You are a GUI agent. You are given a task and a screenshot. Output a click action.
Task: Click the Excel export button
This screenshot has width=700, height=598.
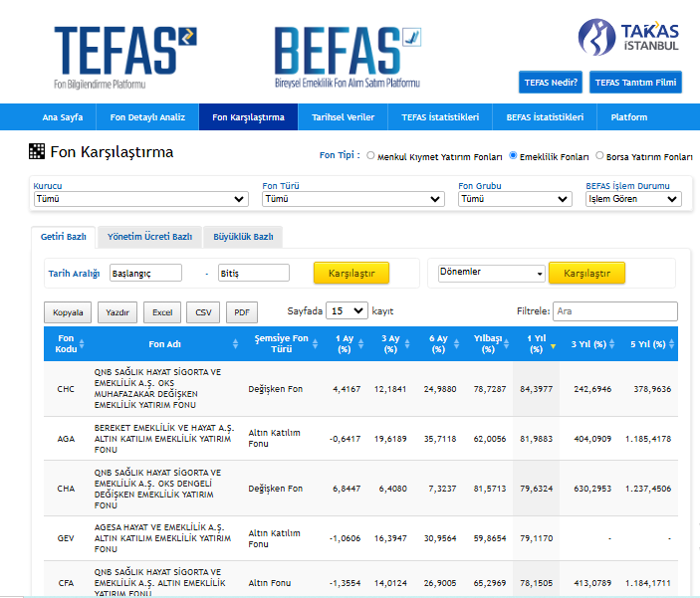click(x=161, y=312)
